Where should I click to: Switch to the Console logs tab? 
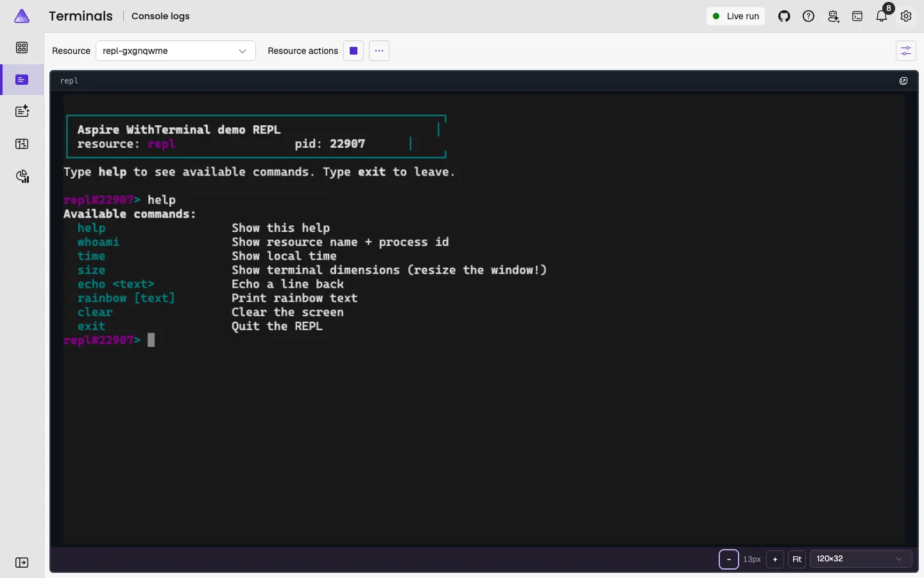pyautogui.click(x=160, y=16)
